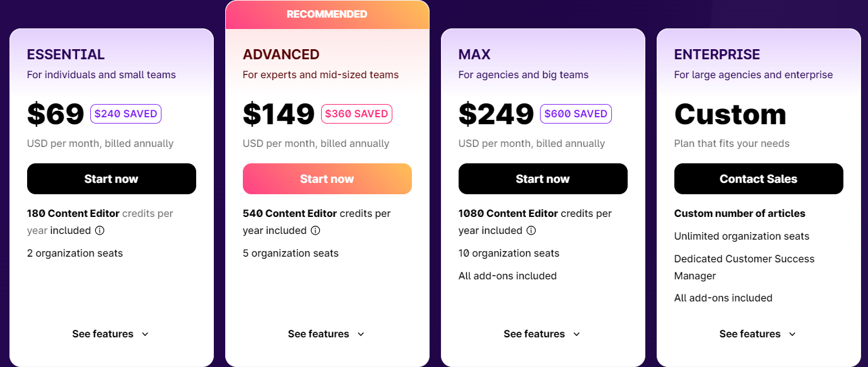The image size is (868, 367).
Task: Expand See features in Max plan
Action: tap(542, 334)
